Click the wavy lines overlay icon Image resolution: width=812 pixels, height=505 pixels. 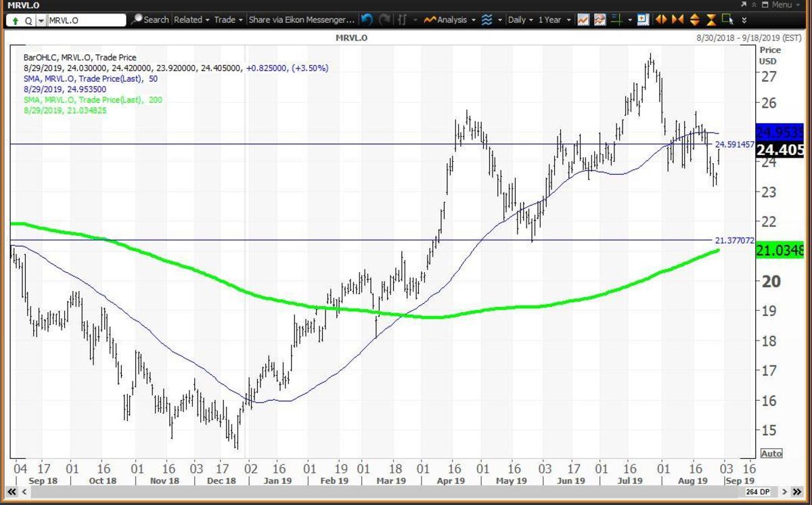point(487,20)
